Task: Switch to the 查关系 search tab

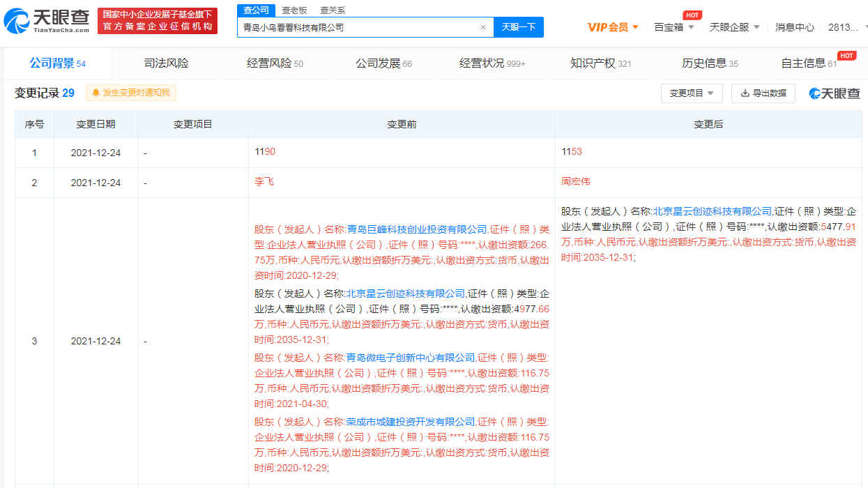Action: (x=333, y=10)
